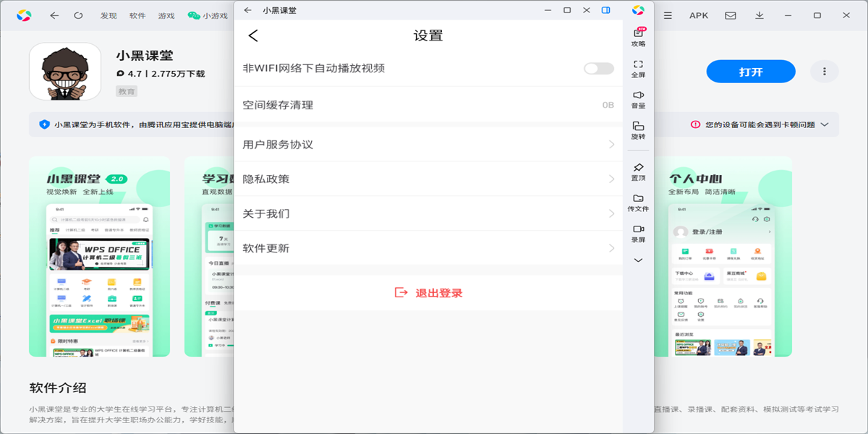Viewport: 868px width, 434px height.
Task: Click 应用宝 logo in main window top-left
Action: coord(25,15)
